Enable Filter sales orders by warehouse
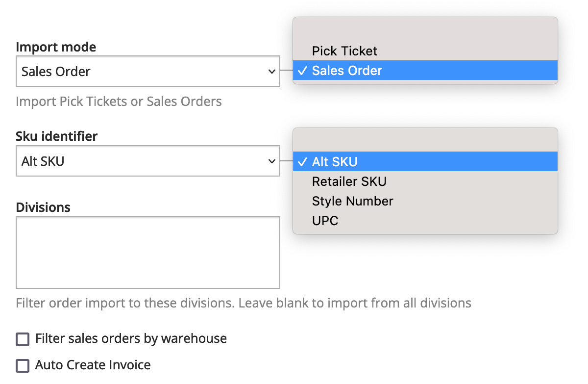 23,339
